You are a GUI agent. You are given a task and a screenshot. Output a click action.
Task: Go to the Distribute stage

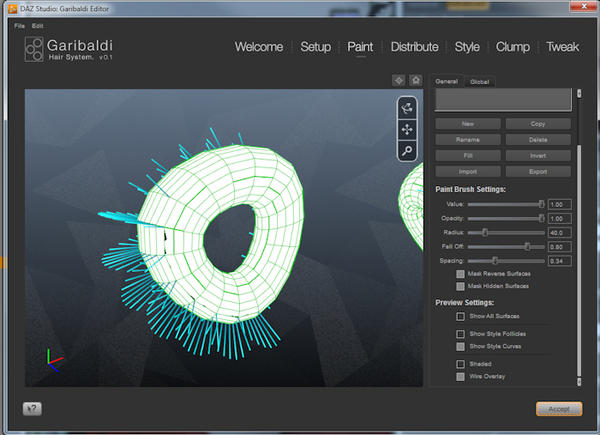pos(414,47)
